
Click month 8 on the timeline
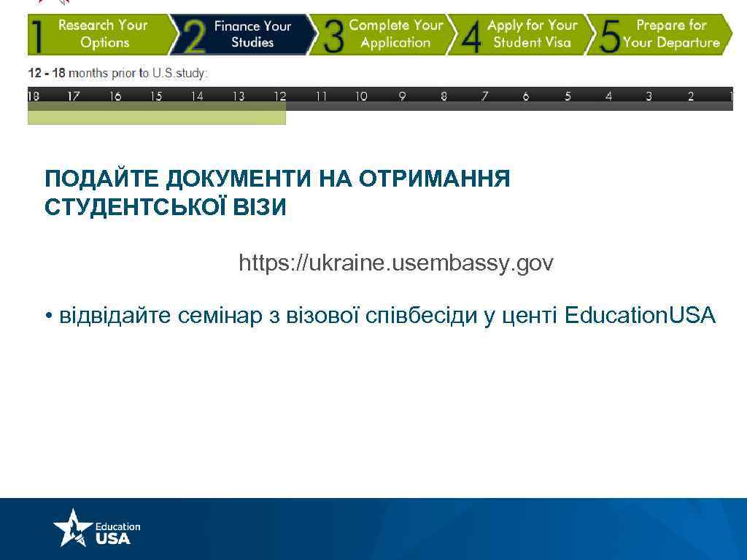tap(444, 96)
